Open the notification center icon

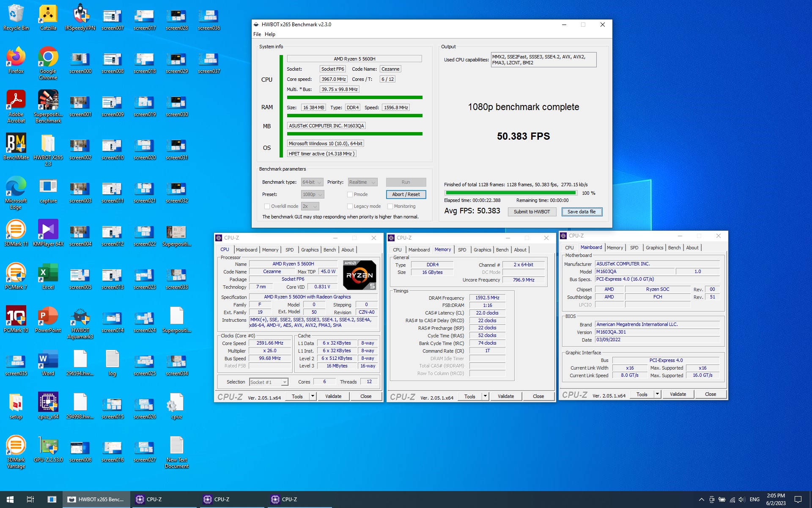point(798,500)
